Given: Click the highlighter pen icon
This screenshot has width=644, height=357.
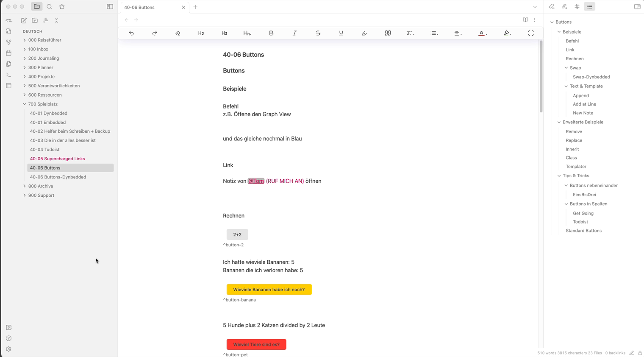Looking at the screenshot, I should pyautogui.click(x=364, y=33).
